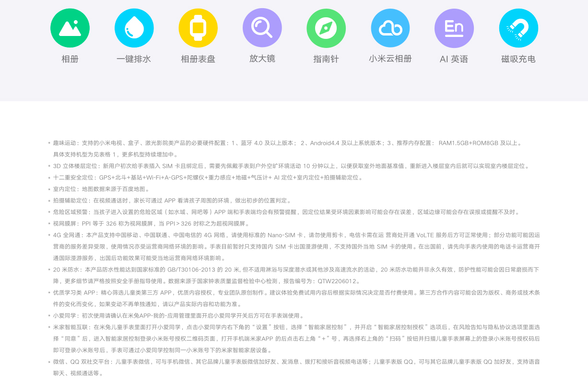588x378 pixels.
Task: Click the '磁吸充电' caption
Action: pyautogui.click(x=518, y=59)
